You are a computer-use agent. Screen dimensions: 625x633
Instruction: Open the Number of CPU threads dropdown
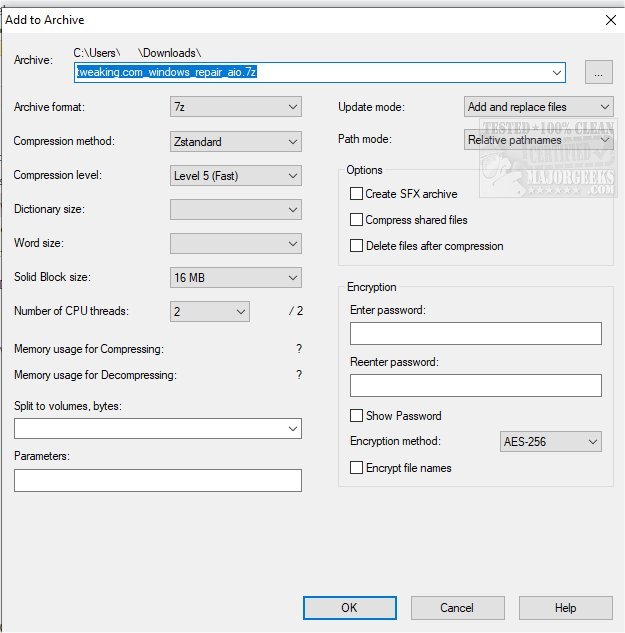pos(210,312)
